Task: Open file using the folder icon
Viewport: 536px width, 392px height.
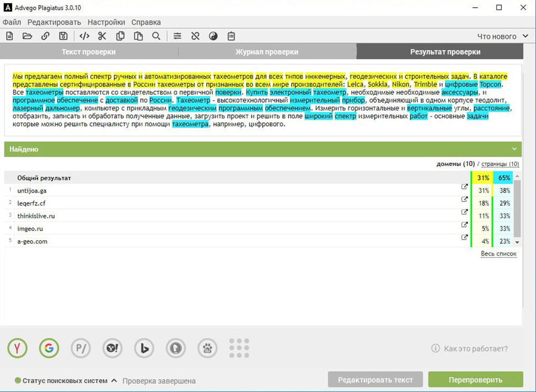Action: [x=28, y=36]
